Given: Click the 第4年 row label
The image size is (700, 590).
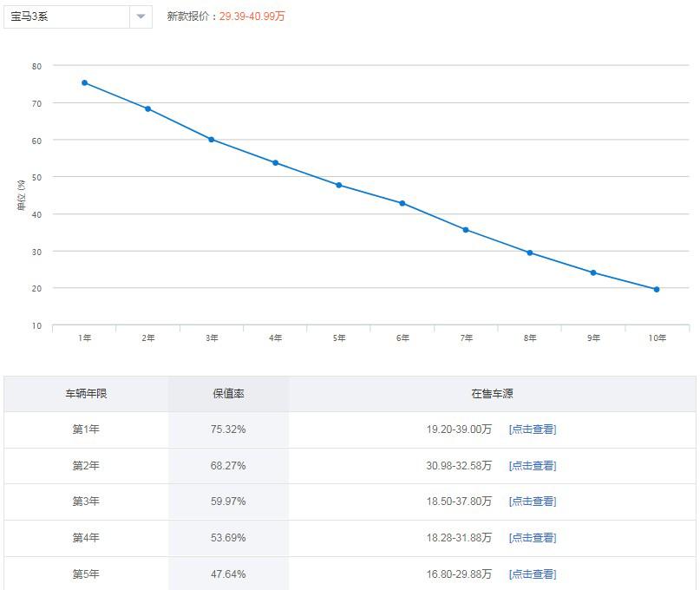Looking at the screenshot, I should point(86,538).
